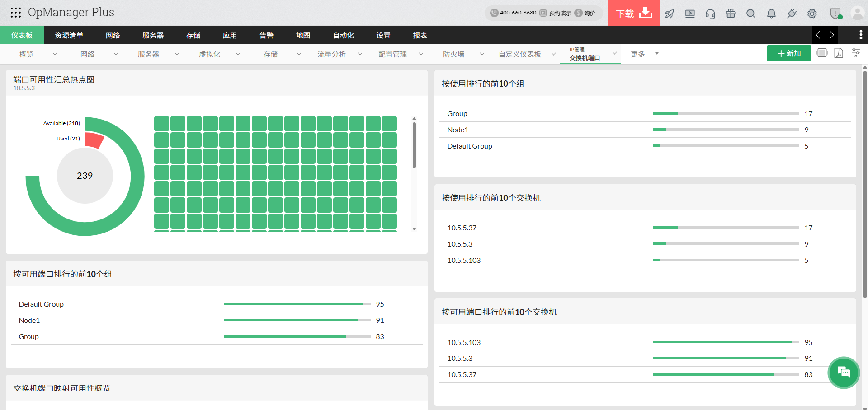Open the apps grid launcher icon
Screen dimensions: 868x410
(16, 13)
